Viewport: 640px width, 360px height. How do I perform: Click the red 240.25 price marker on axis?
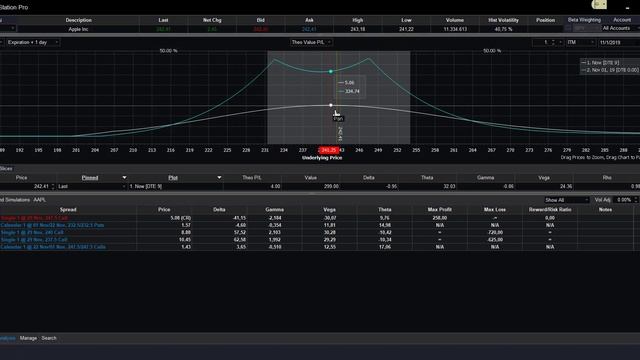[329, 150]
